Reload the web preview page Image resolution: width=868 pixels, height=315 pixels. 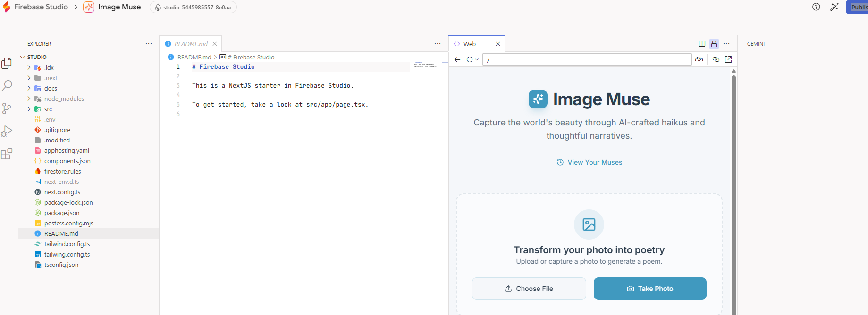pos(469,59)
